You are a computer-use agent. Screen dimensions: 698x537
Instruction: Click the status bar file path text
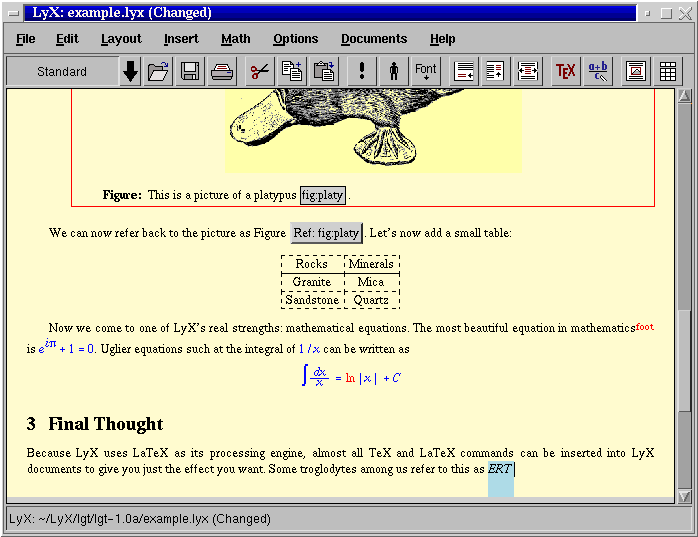(140, 519)
